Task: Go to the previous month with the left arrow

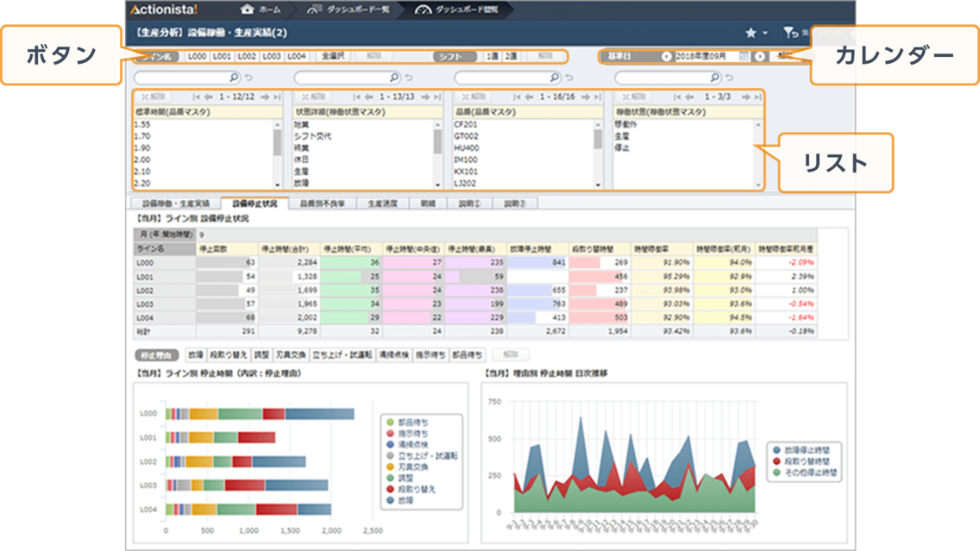Action: click(666, 56)
